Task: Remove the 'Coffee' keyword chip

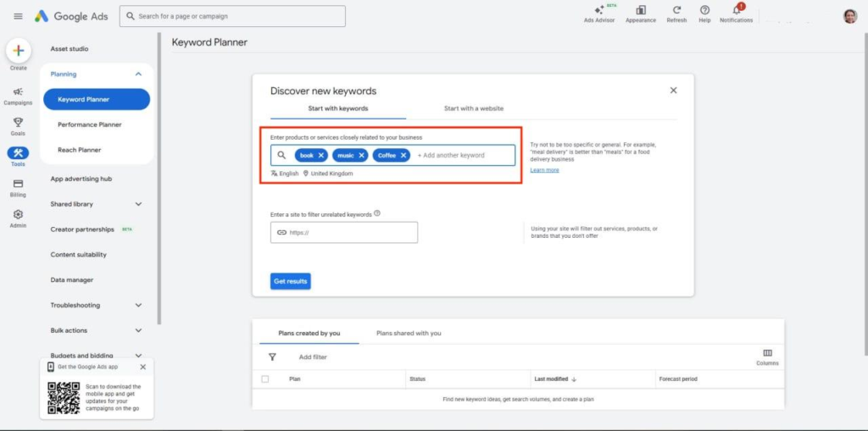Action: click(x=403, y=156)
